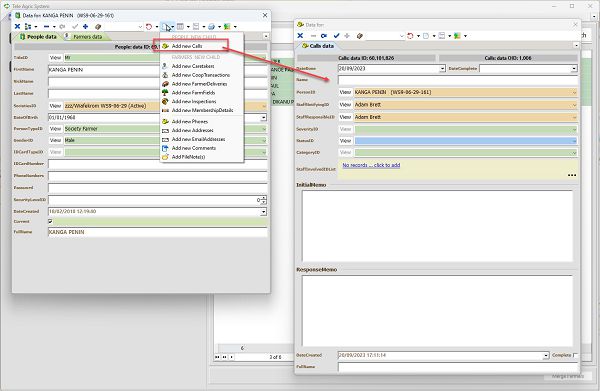Viewport: 600px width, 391px height.
Task: Click the 'No records ... click to add' link
Action: point(371,165)
